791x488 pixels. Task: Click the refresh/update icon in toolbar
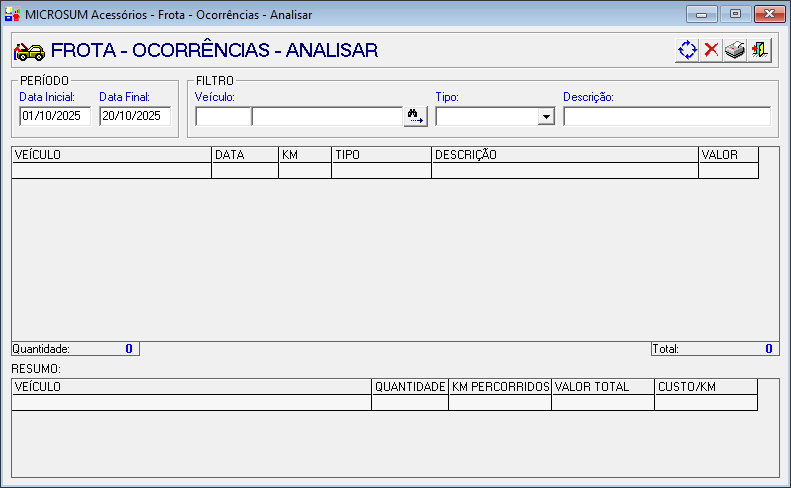coord(687,50)
